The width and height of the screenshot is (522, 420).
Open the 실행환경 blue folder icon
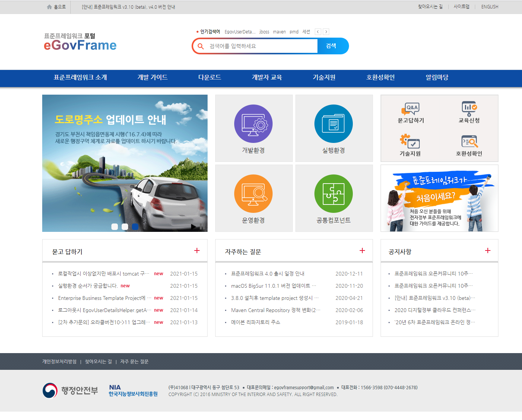coord(333,124)
